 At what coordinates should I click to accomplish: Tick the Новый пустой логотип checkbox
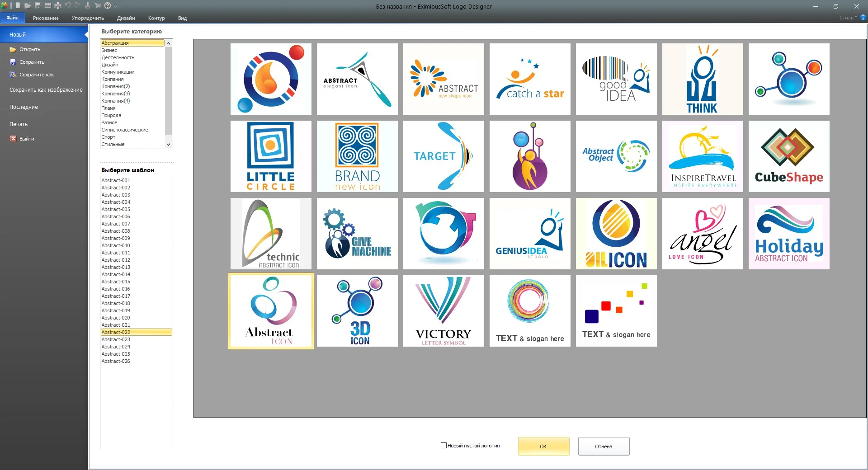click(x=443, y=446)
